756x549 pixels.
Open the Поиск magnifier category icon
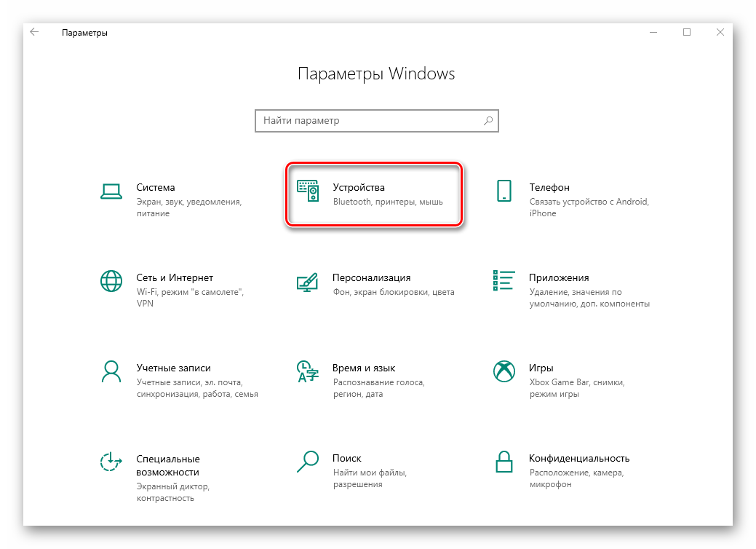308,461
